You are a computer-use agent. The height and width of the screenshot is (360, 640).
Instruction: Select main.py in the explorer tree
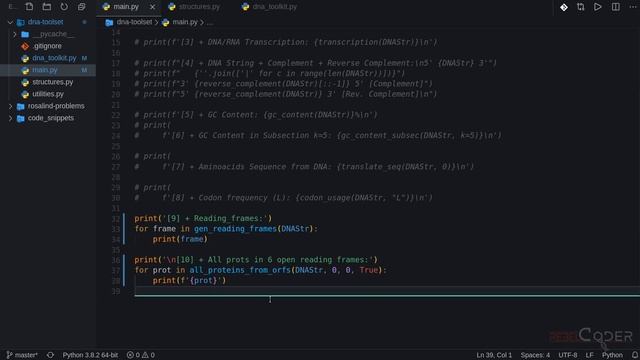coord(45,70)
